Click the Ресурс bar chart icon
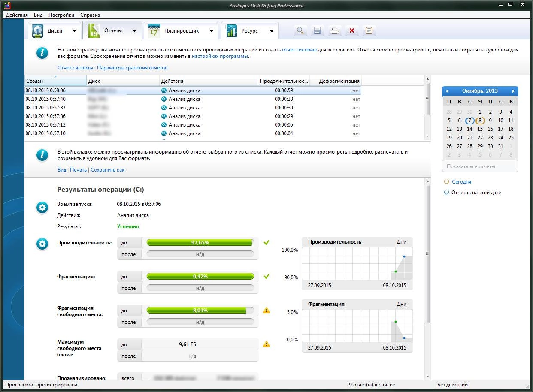The image size is (533, 392). pos(232,31)
